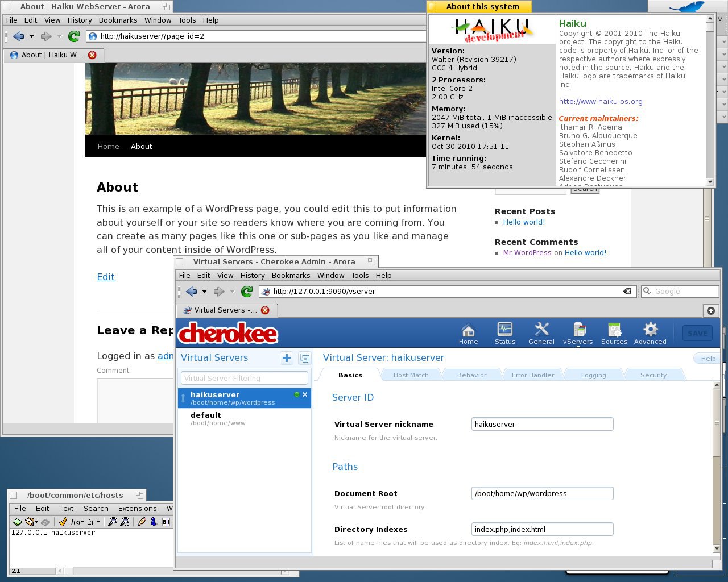The image size is (728, 582).
Task: Open Cherokee Home section
Action: pyautogui.click(x=468, y=334)
